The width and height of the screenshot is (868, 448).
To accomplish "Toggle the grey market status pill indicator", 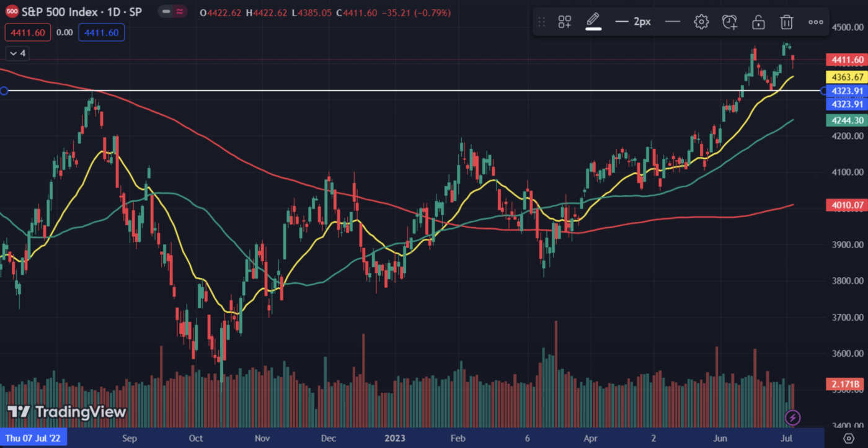I will tap(165, 12).
